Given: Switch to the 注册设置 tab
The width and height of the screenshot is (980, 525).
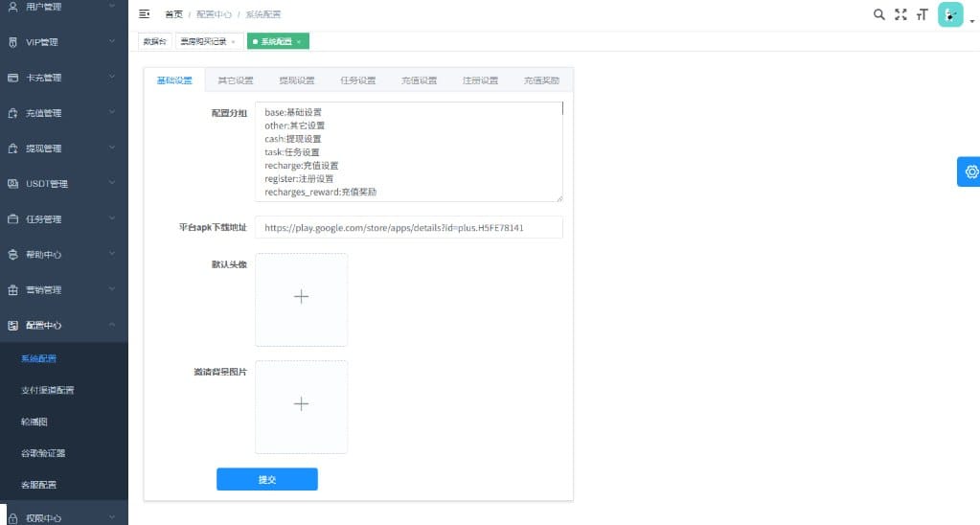Looking at the screenshot, I should click(481, 80).
